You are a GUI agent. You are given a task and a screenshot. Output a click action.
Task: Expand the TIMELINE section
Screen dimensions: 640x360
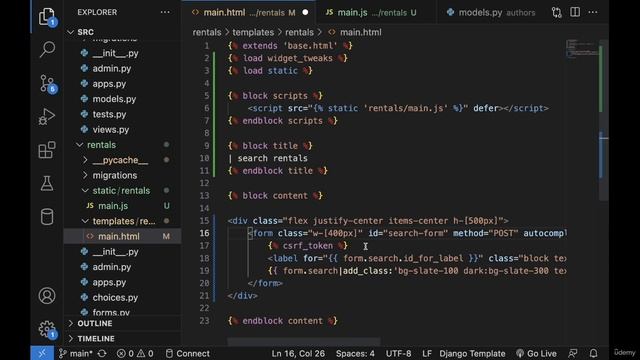(122, 339)
